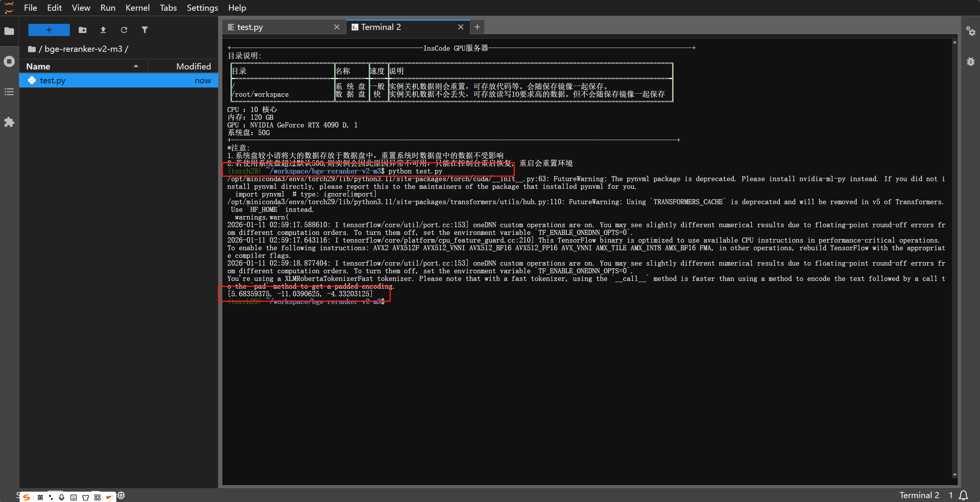Image resolution: width=980 pixels, height=502 pixels.
Task: Open a new tab with plus button
Action: pyautogui.click(x=477, y=27)
